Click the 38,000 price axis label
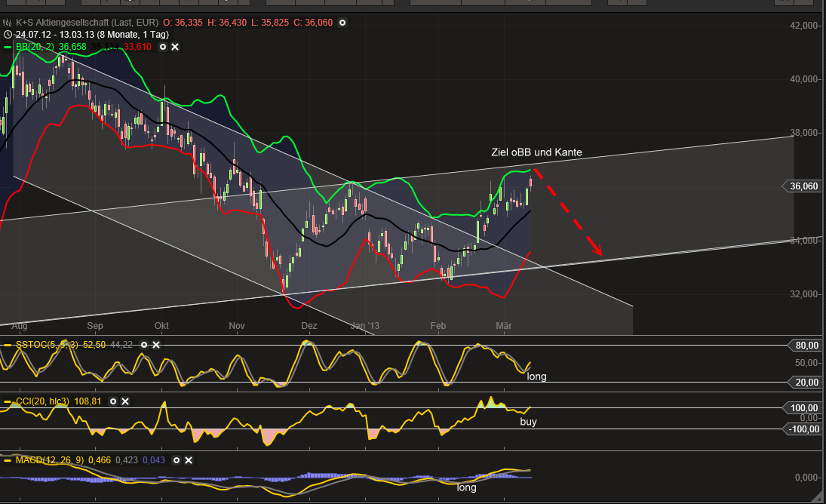The image size is (826, 504). (804, 134)
